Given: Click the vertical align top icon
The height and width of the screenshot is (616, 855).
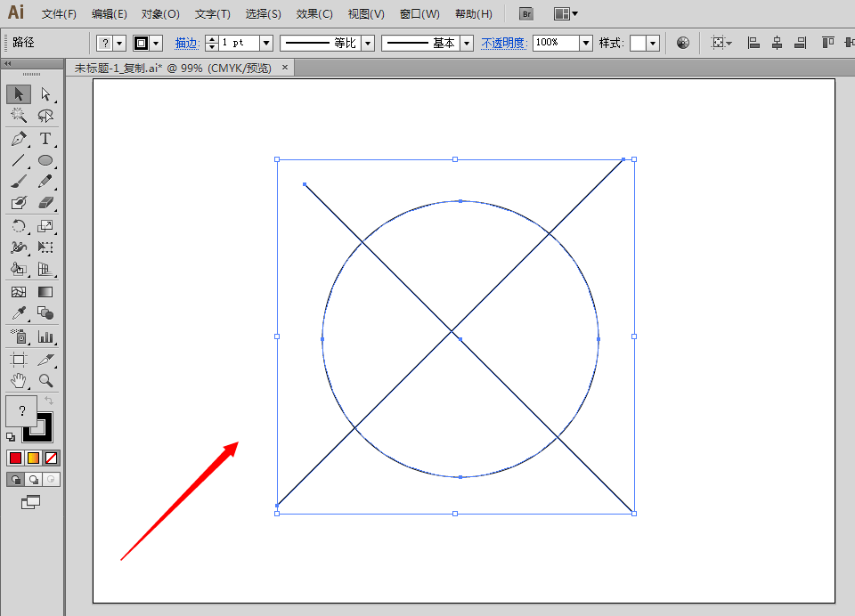Looking at the screenshot, I should click(827, 43).
